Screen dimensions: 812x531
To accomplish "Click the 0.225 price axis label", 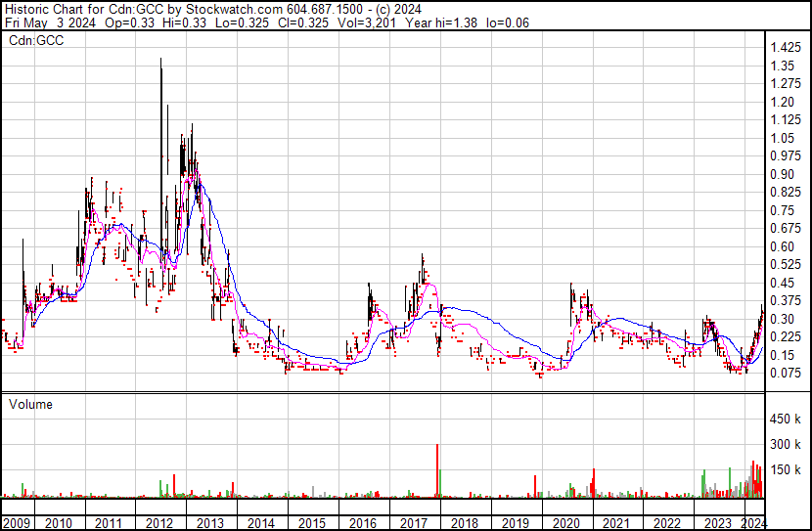I will (786, 337).
